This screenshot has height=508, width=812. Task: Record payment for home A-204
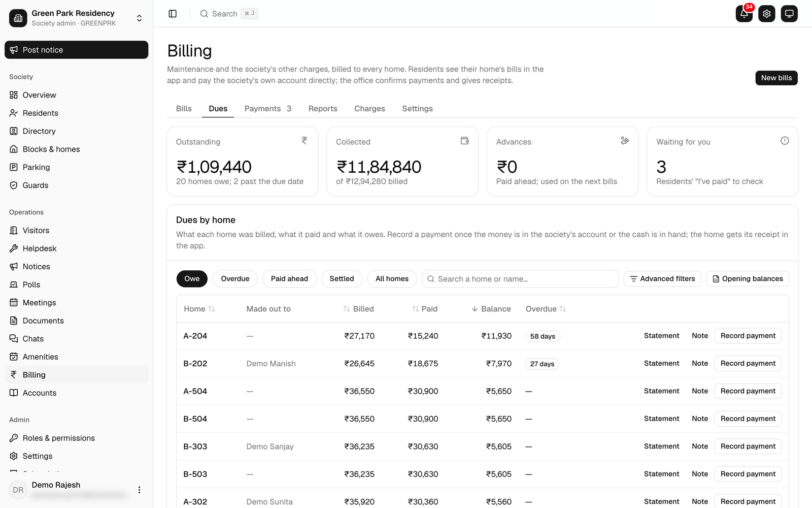pos(748,336)
